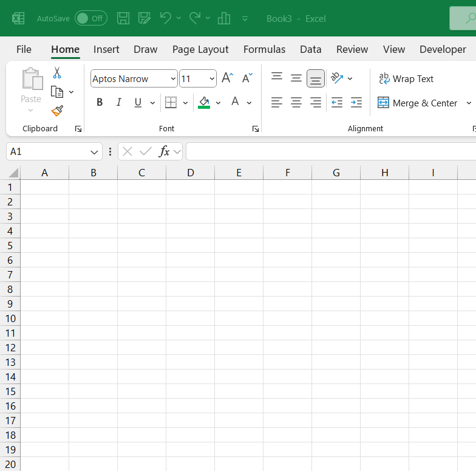Toggle Italic formatting
Viewport: 476px width, 471px height.
click(119, 102)
